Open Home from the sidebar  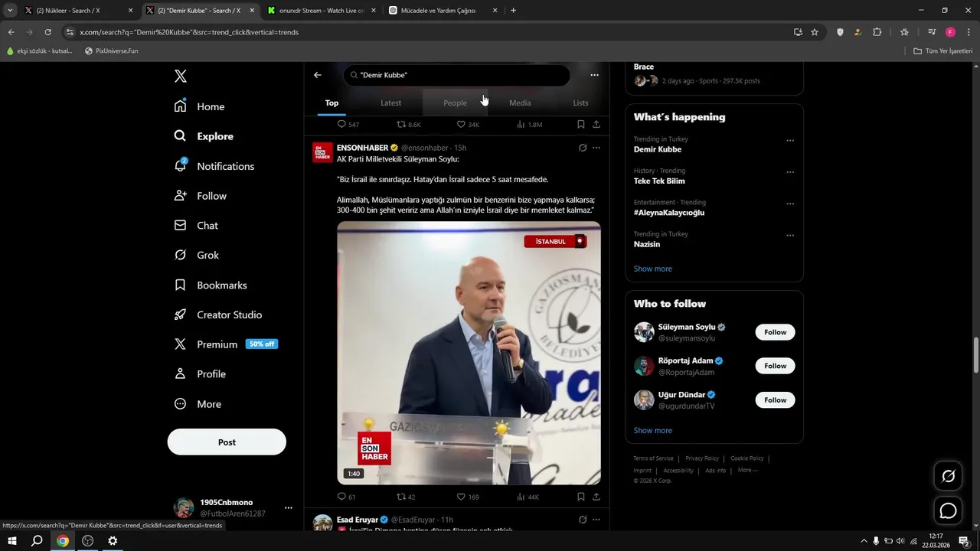click(200, 106)
